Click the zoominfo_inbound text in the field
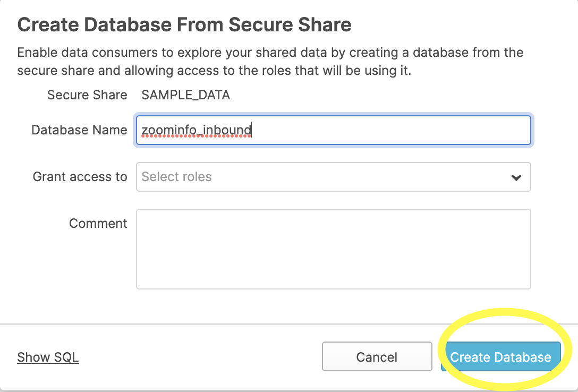 pyautogui.click(x=196, y=130)
